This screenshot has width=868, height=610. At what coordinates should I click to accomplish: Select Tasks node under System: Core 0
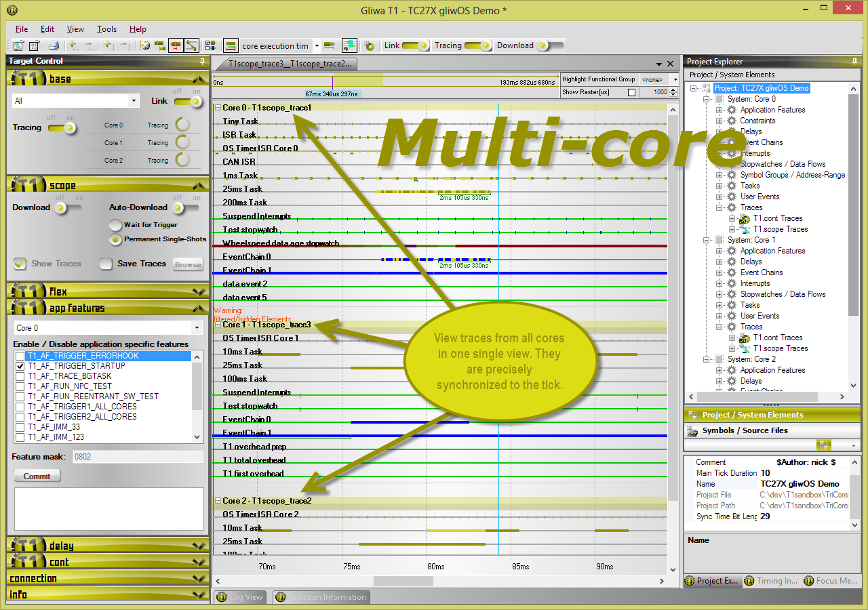[x=750, y=186]
